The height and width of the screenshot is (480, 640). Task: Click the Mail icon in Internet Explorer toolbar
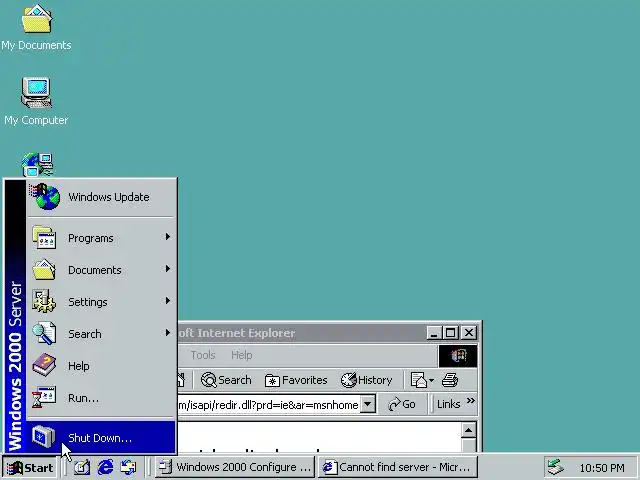(419, 380)
